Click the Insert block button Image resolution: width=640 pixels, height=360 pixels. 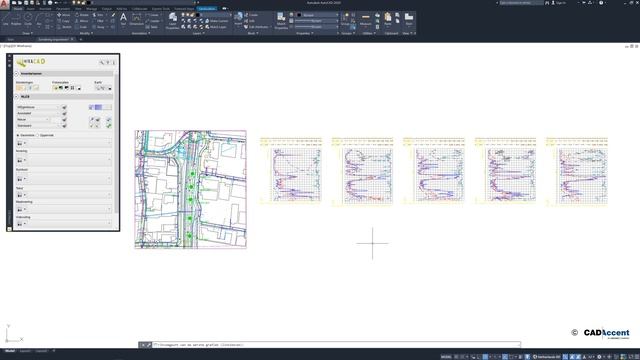point(238,19)
